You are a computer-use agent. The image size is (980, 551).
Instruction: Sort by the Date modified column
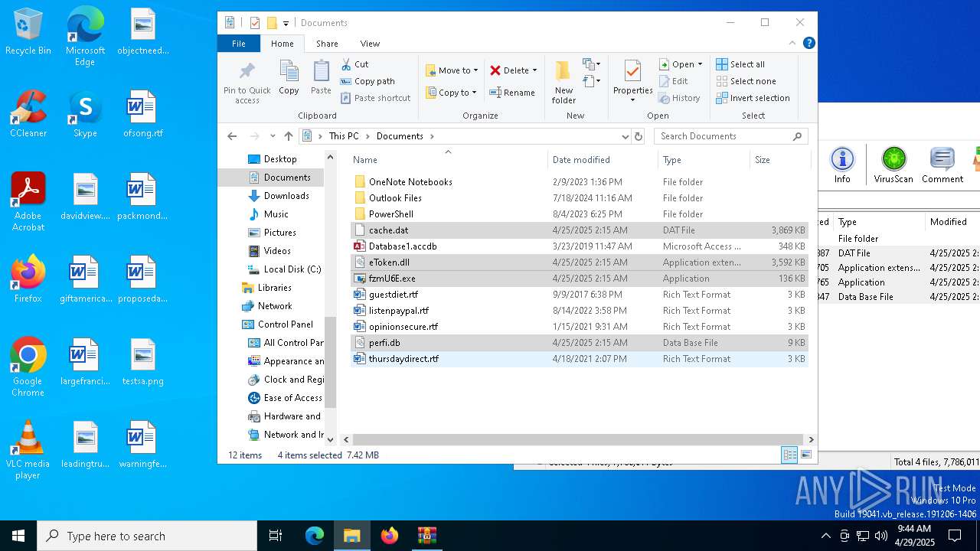point(602,160)
